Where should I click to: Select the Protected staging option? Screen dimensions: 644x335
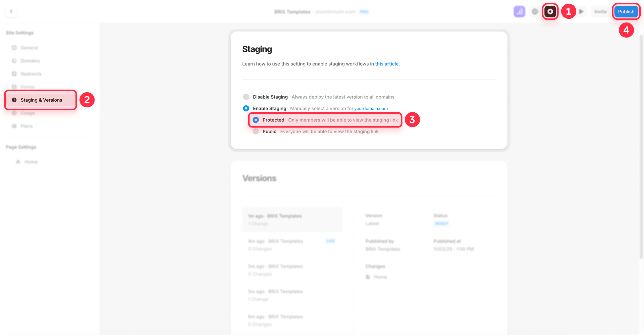point(256,120)
